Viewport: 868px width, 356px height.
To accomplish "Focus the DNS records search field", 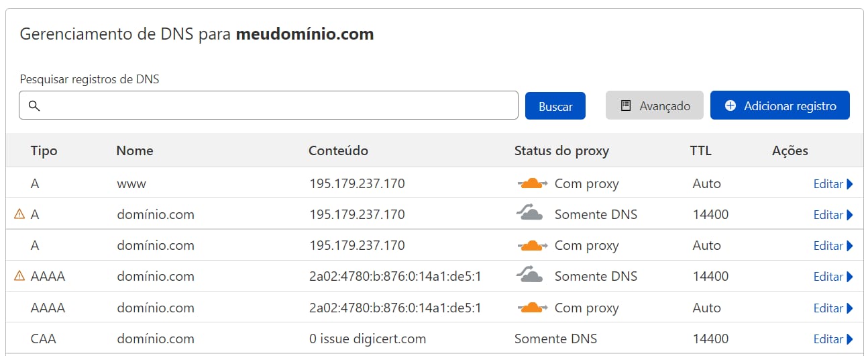I will click(x=275, y=106).
